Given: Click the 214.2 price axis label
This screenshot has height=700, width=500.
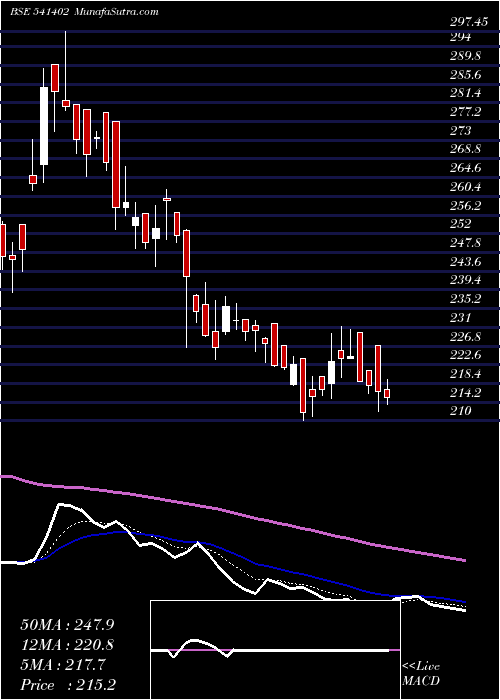Looking at the screenshot, I should pyautogui.click(x=465, y=393).
